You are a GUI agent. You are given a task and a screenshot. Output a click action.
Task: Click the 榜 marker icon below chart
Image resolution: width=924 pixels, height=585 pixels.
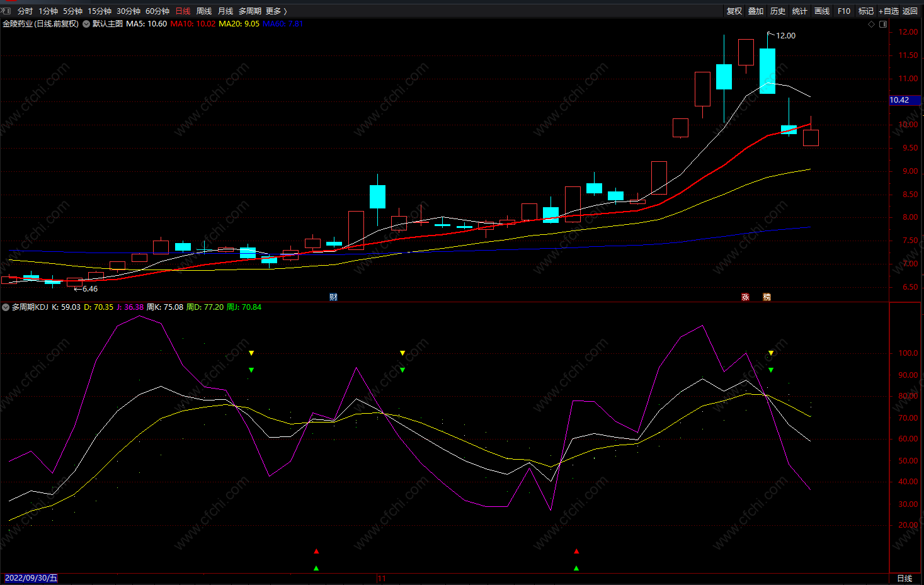[x=767, y=297]
